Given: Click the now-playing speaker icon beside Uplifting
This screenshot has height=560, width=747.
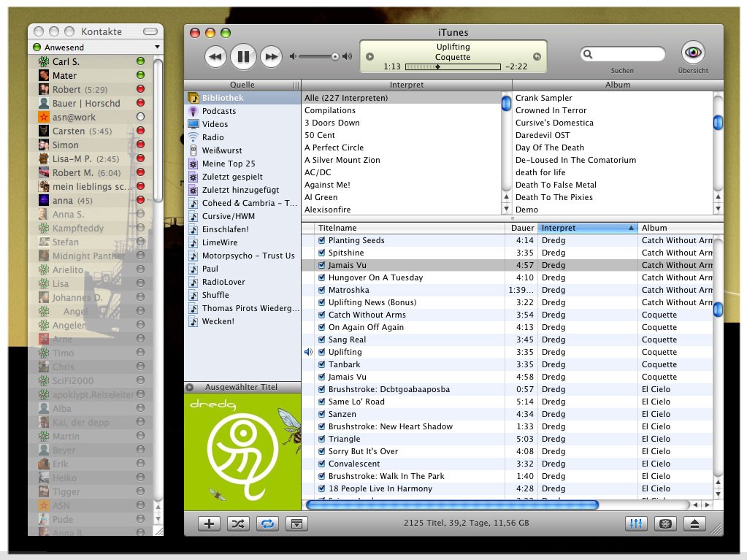Looking at the screenshot, I should tap(308, 352).
